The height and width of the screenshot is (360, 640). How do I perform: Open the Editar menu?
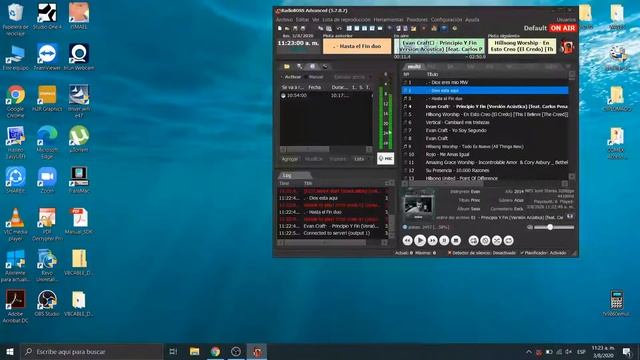coord(302,20)
